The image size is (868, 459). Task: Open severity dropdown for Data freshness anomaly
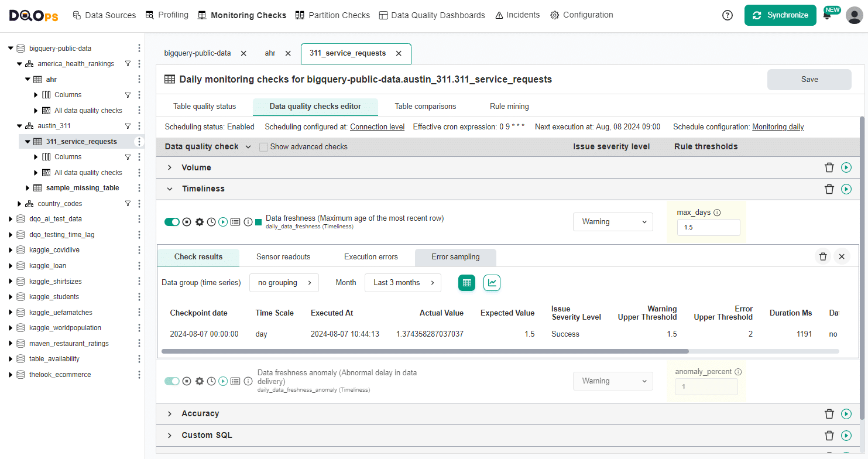613,381
